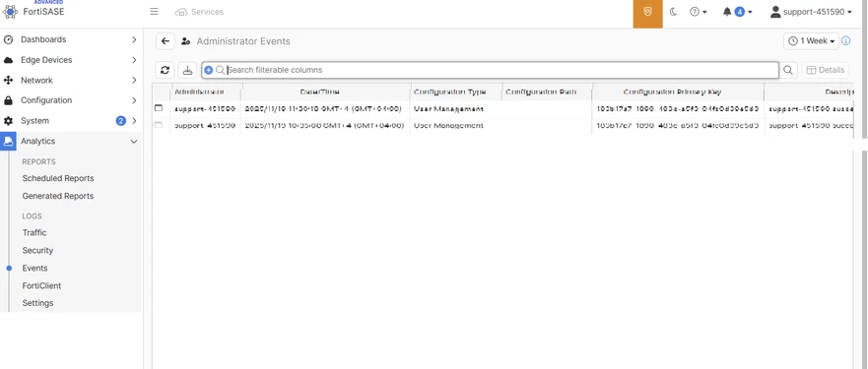Switch to dark mode moon icon

click(673, 12)
